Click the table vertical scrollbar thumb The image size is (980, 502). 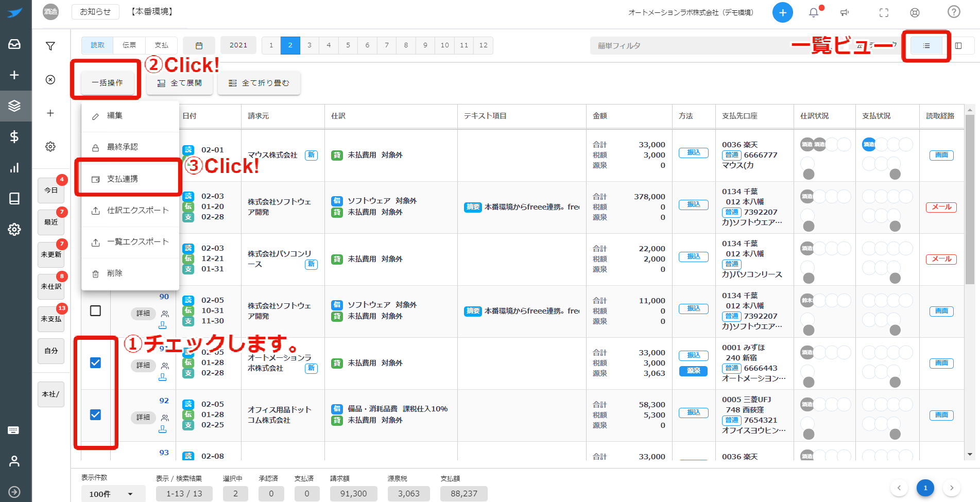[x=970, y=200]
